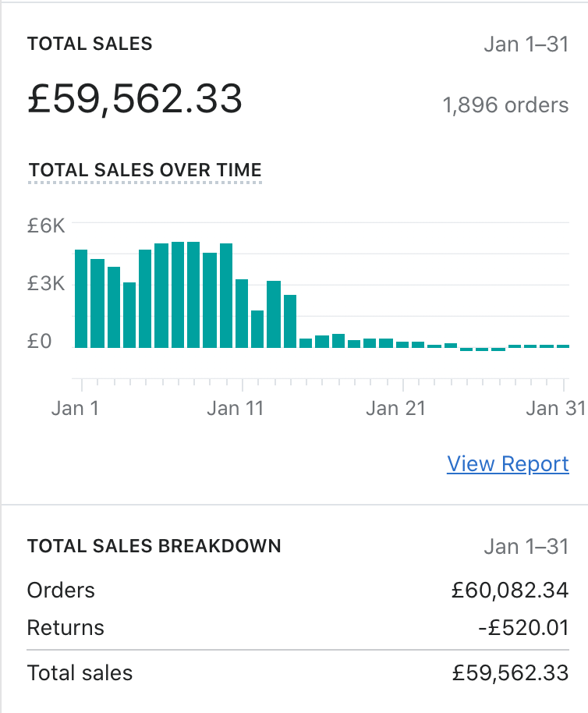The width and height of the screenshot is (588, 713).
Task: Open the View Report link
Action: pos(508,464)
